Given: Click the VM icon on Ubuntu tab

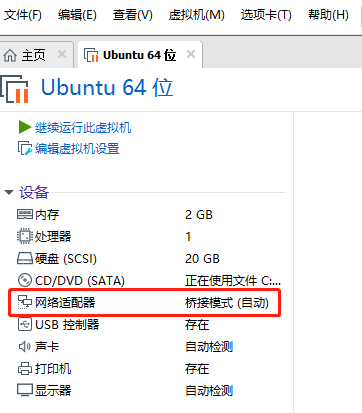Looking at the screenshot, I should click(91, 55).
